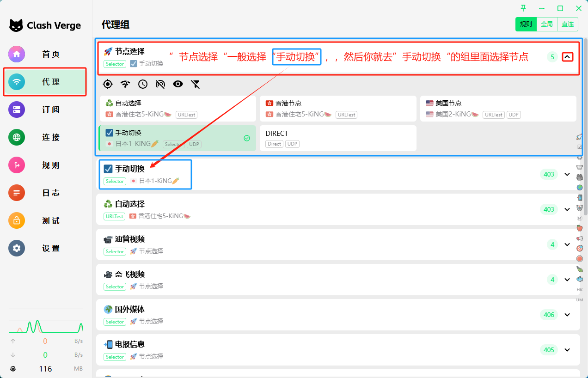Image resolution: width=588 pixels, height=378 pixels.
Task: Pin the window with the pin icon
Action: point(523,8)
